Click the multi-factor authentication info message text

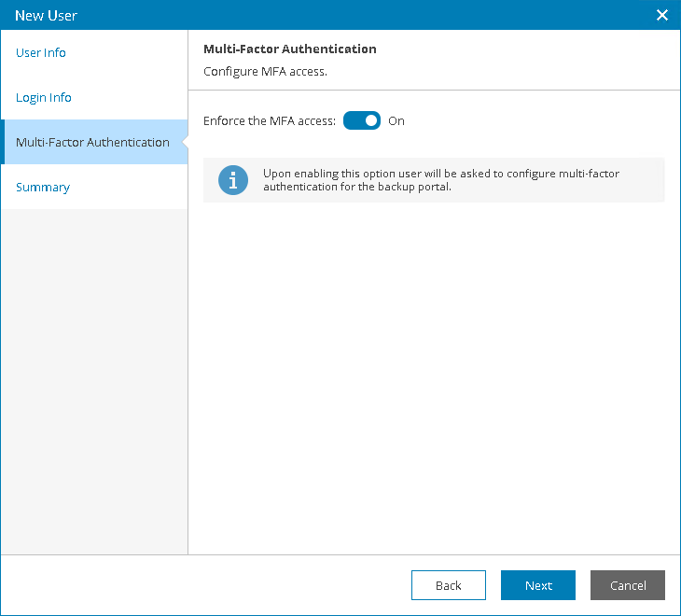pos(441,180)
